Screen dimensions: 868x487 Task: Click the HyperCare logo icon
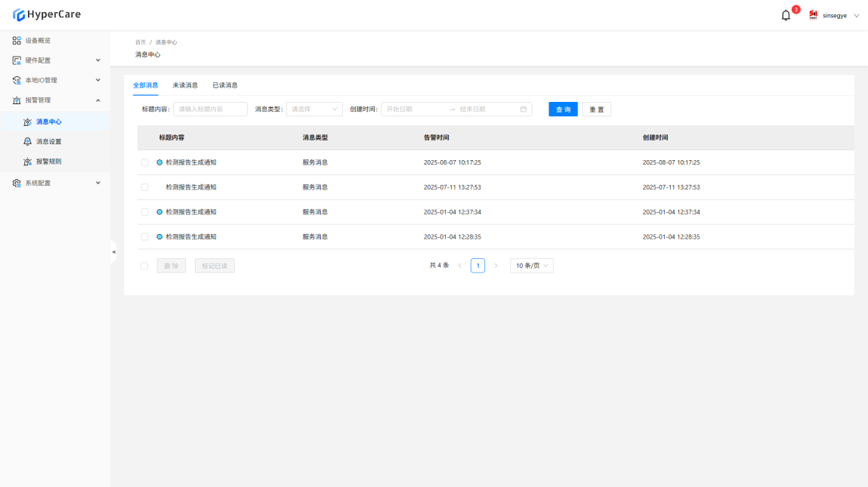pyautogui.click(x=18, y=14)
